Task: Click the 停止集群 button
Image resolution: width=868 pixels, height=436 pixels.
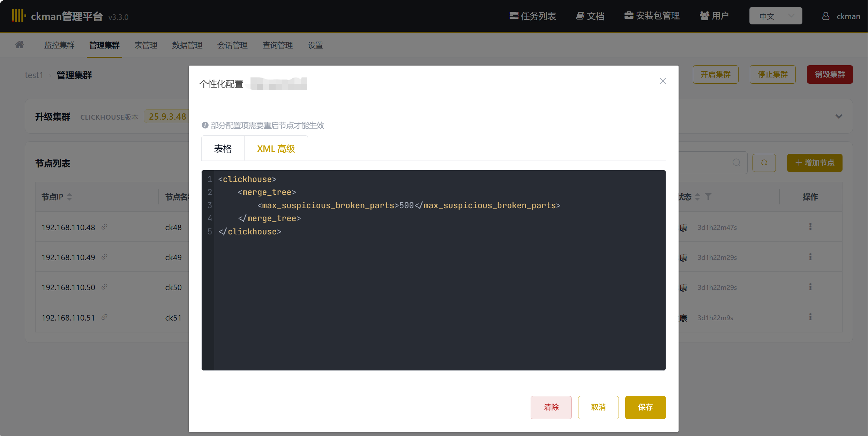Action: (773, 74)
